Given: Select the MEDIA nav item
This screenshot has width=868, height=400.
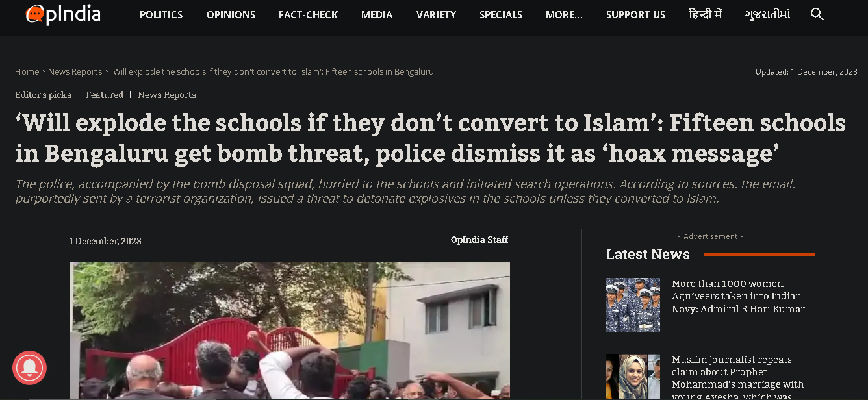Looking at the screenshot, I should coord(377,14).
